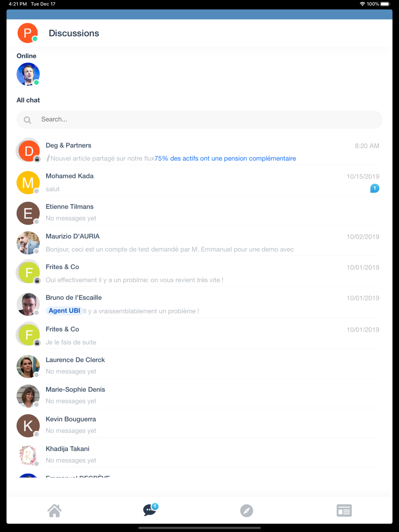Open chat bubble tab with badge
This screenshot has height=532, width=399.
click(x=150, y=510)
